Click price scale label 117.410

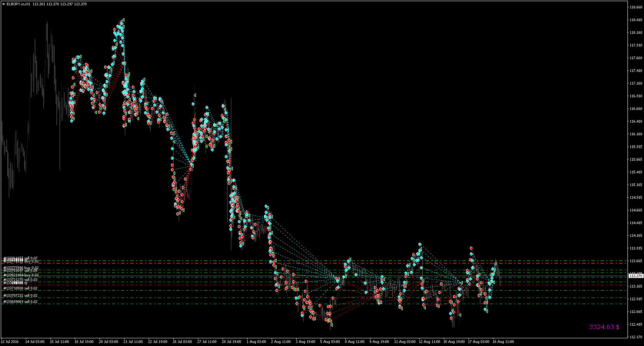[636, 71]
